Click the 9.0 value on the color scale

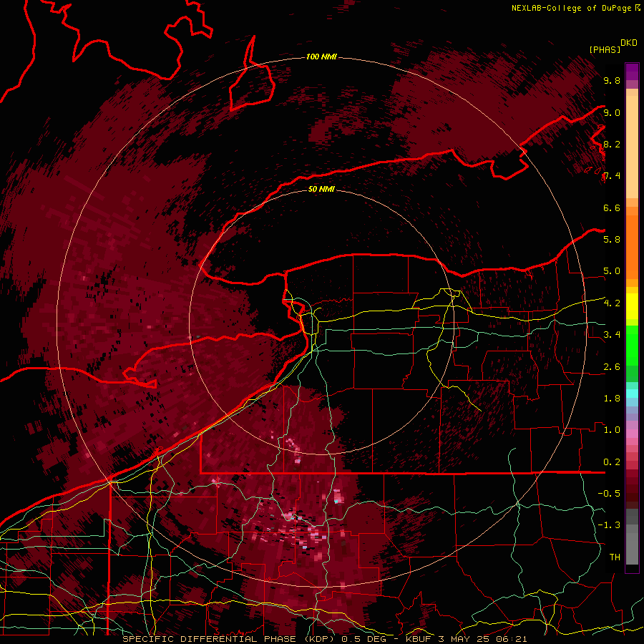(612, 112)
